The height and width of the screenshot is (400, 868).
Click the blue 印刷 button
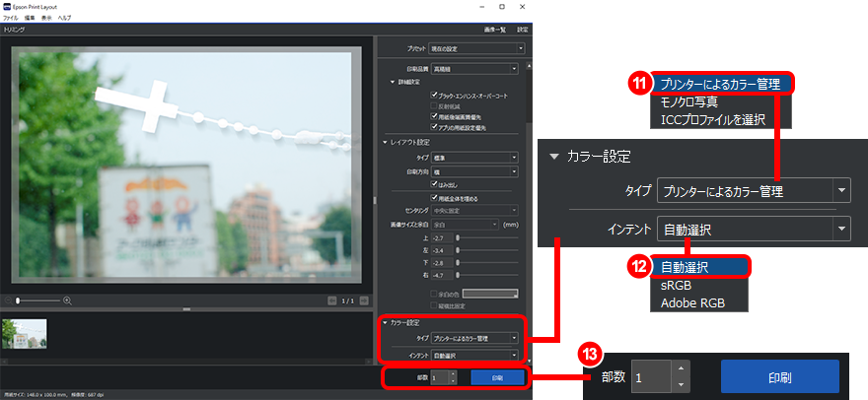point(496,376)
